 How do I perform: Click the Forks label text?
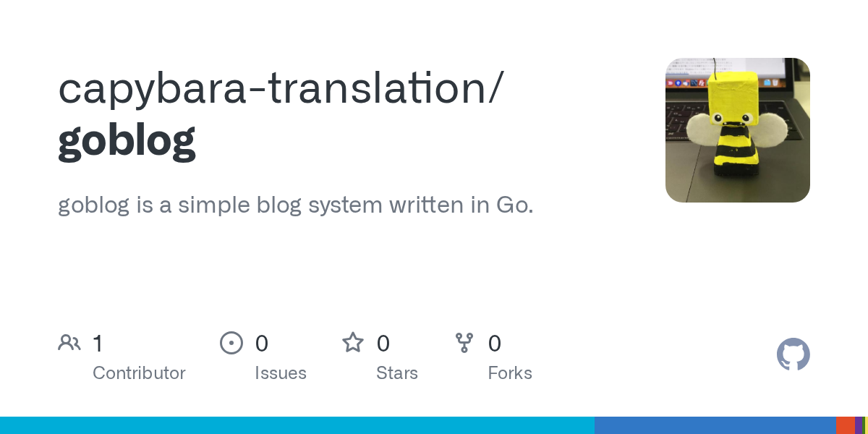510,373
